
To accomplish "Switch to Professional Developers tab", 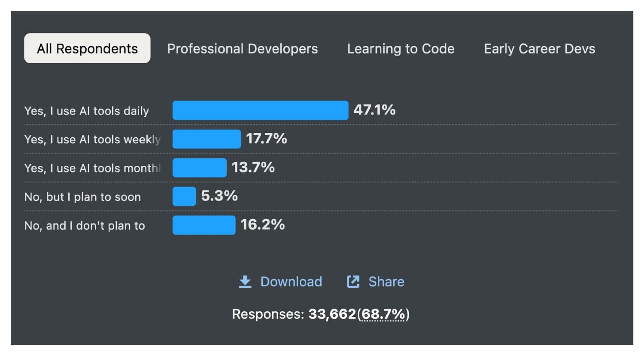I will click(243, 48).
